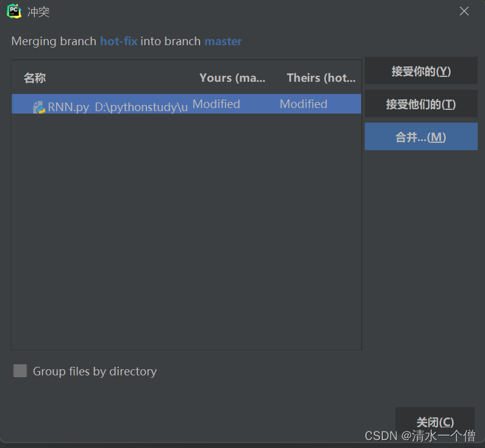Click the Yours (ma... column header

232,78
